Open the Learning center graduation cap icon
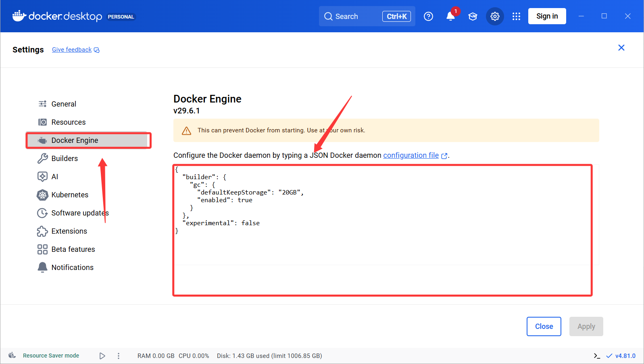The height and width of the screenshot is (364, 644). pos(473,16)
